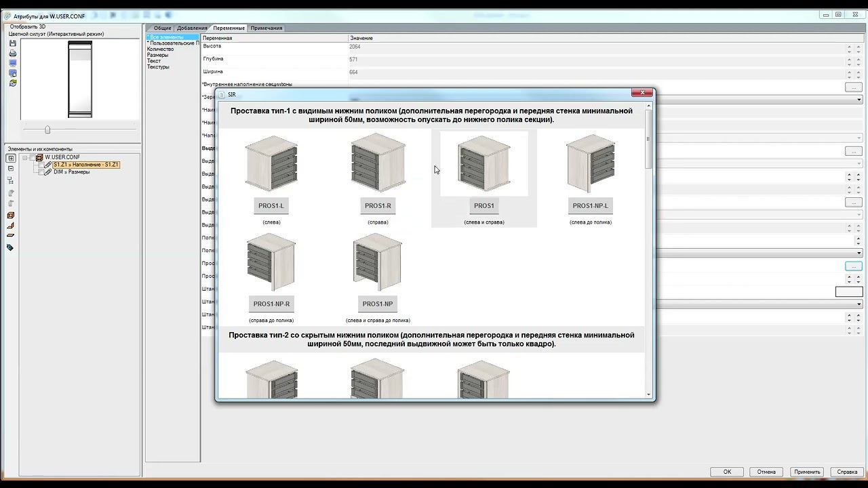Open the dropdown directly below the outlined empty field

pos(859,304)
